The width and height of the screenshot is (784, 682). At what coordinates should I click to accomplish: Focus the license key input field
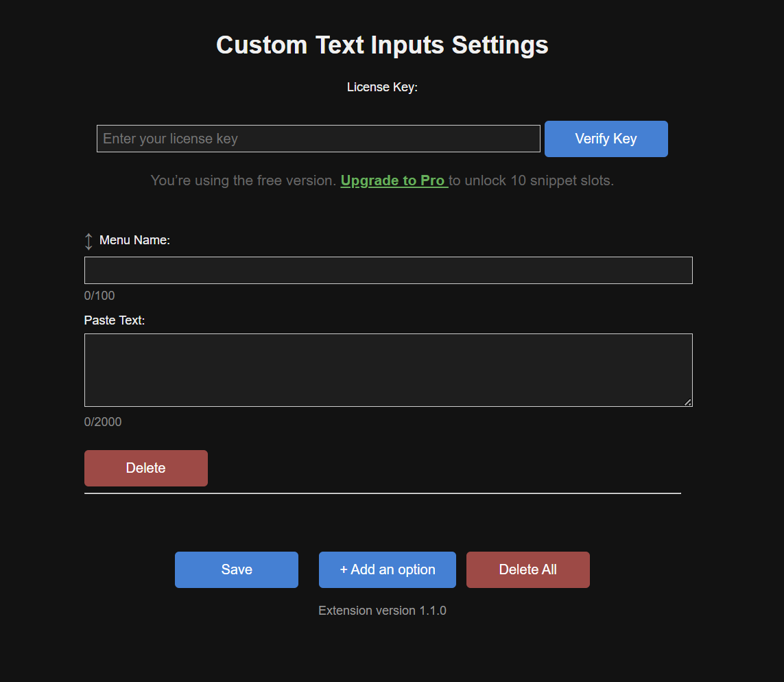click(x=318, y=139)
